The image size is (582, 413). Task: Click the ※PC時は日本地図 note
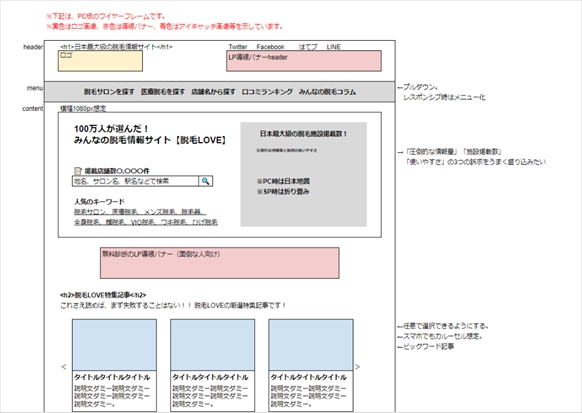click(283, 181)
